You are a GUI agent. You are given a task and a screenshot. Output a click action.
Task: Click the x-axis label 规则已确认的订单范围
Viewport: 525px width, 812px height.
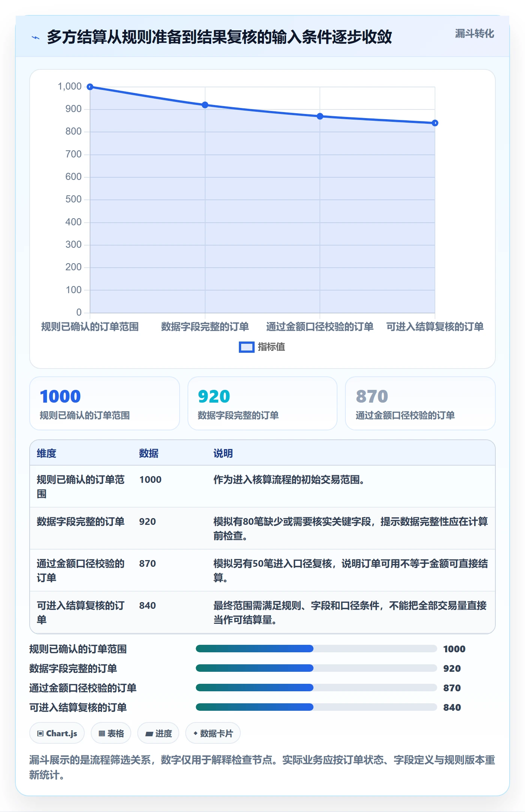(x=90, y=327)
